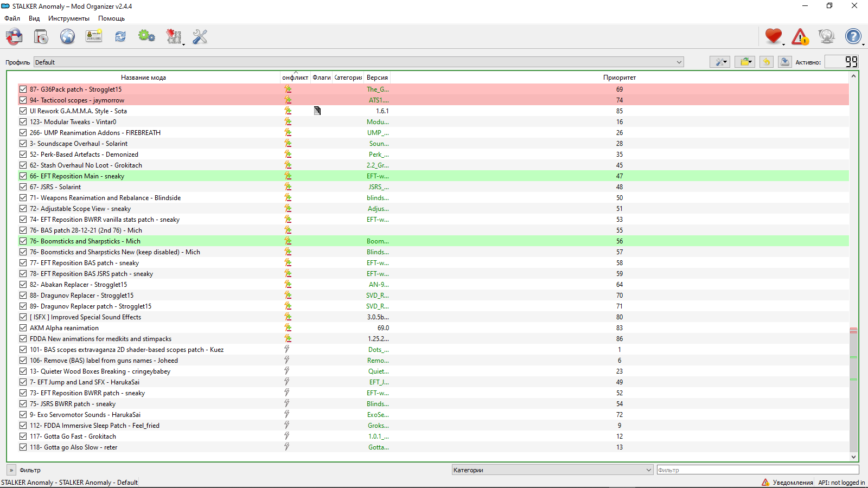Select 112- FDDA Immersive Sleep Patch row
The height and width of the screenshot is (488, 868).
click(x=433, y=426)
